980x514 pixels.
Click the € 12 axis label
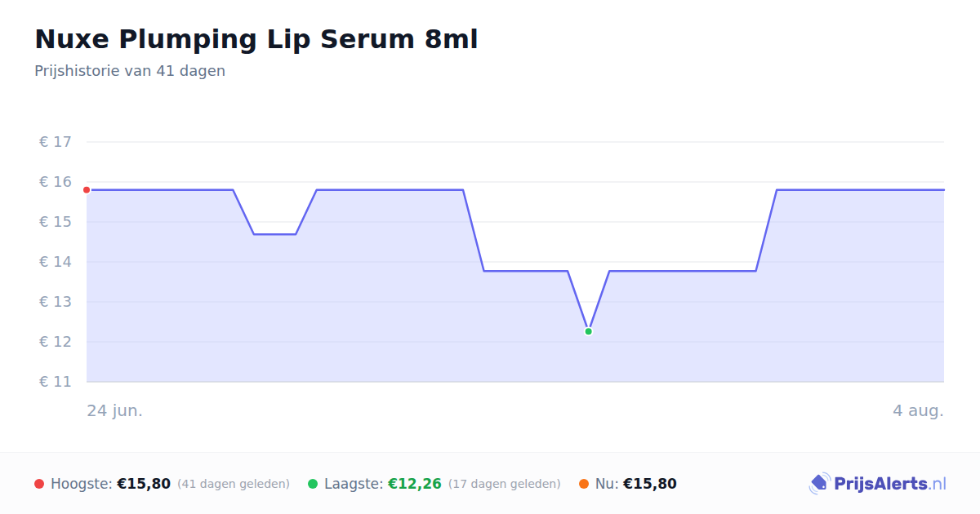pyautogui.click(x=56, y=342)
